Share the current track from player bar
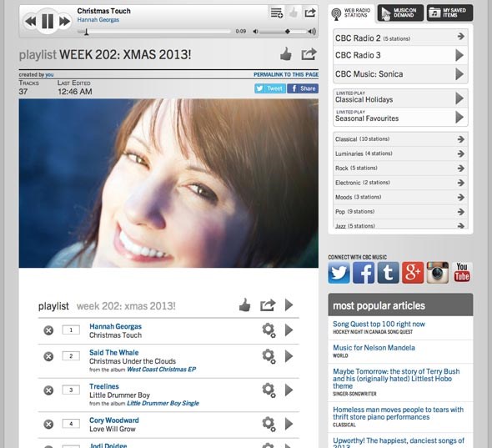This screenshot has width=492, height=448. [x=310, y=13]
